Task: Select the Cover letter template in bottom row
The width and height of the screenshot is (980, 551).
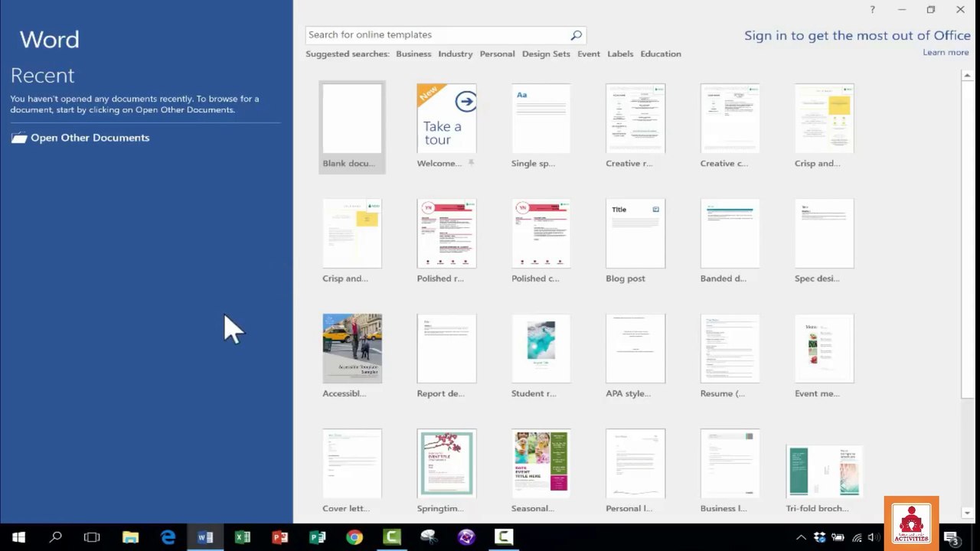Action: coord(352,471)
